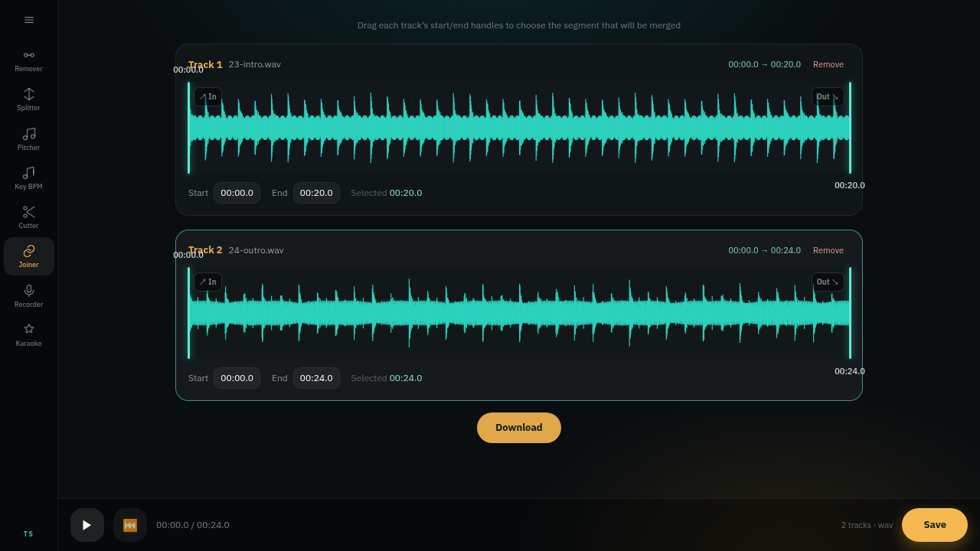Click Track 2 Selected 00:24.0 value

pos(406,378)
